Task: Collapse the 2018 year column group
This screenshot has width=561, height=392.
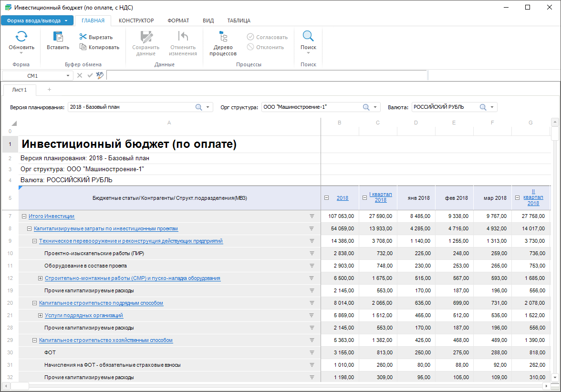Action: click(x=327, y=198)
